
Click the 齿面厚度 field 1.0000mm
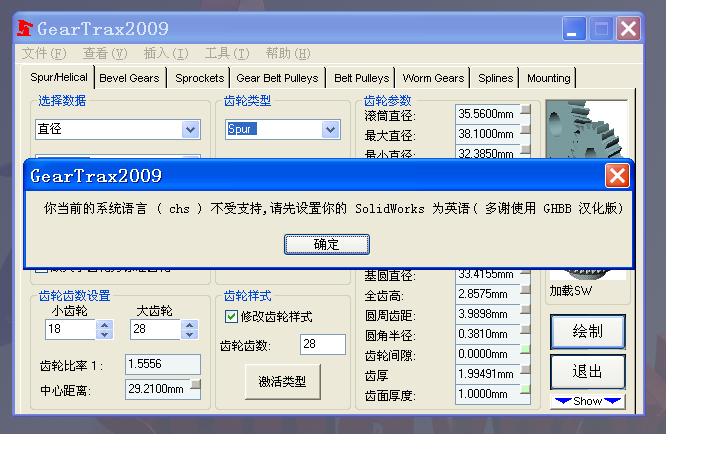[x=488, y=394]
